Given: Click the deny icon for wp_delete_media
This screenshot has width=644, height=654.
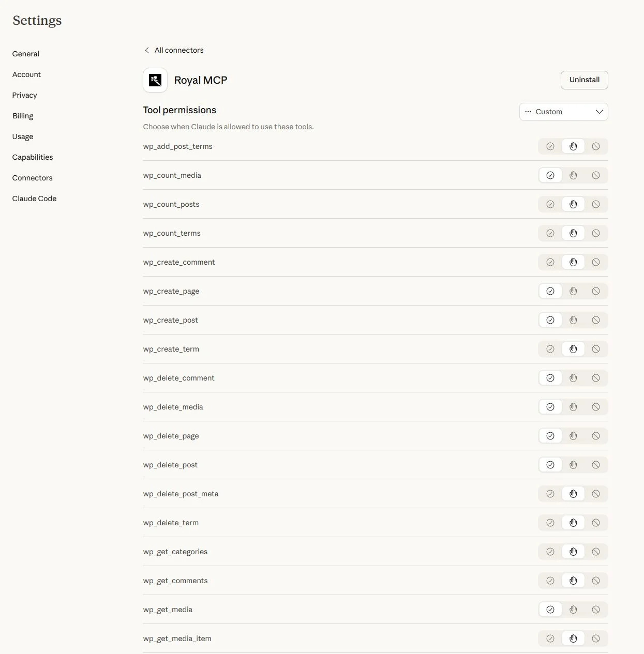Looking at the screenshot, I should pos(596,407).
